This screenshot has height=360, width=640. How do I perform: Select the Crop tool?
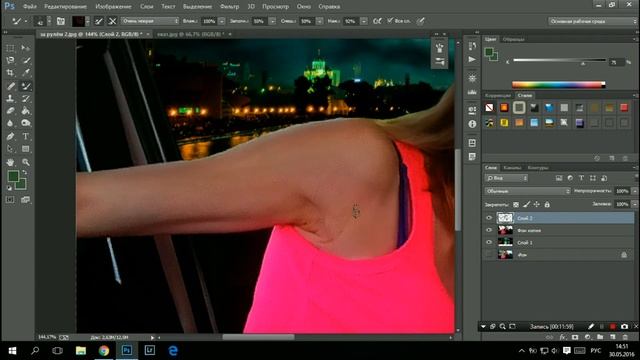coord(10,73)
